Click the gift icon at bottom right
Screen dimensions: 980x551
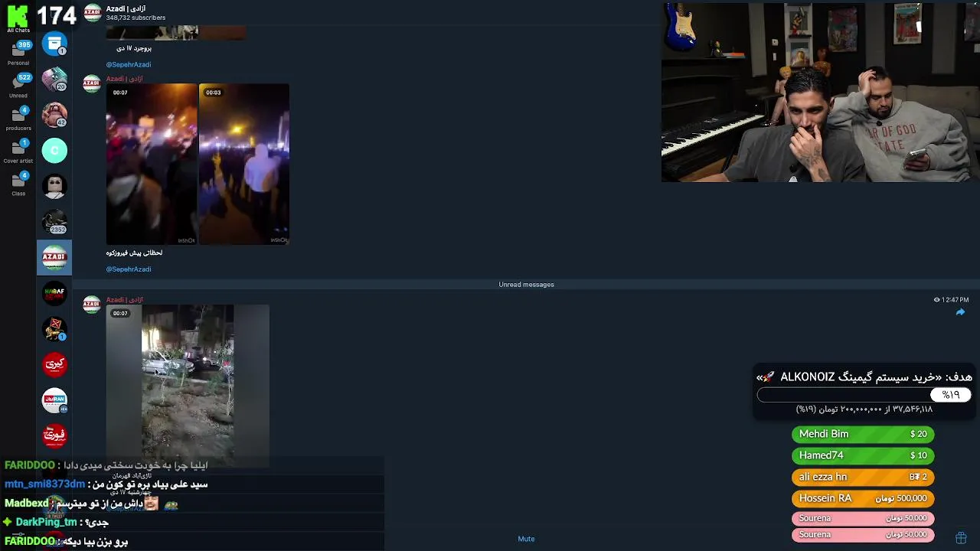click(x=961, y=538)
